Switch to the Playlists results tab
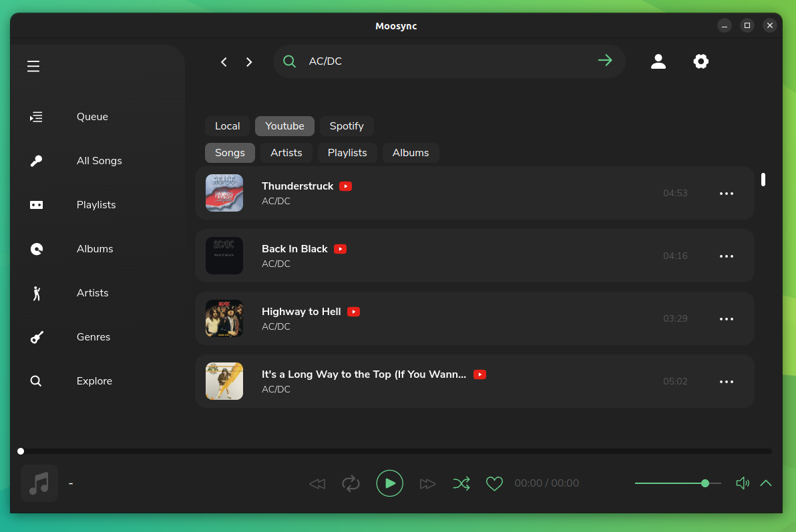The height and width of the screenshot is (532, 796). [347, 152]
